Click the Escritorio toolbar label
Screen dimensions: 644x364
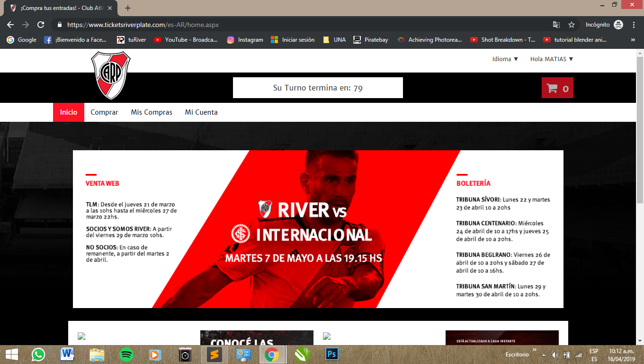tap(517, 355)
